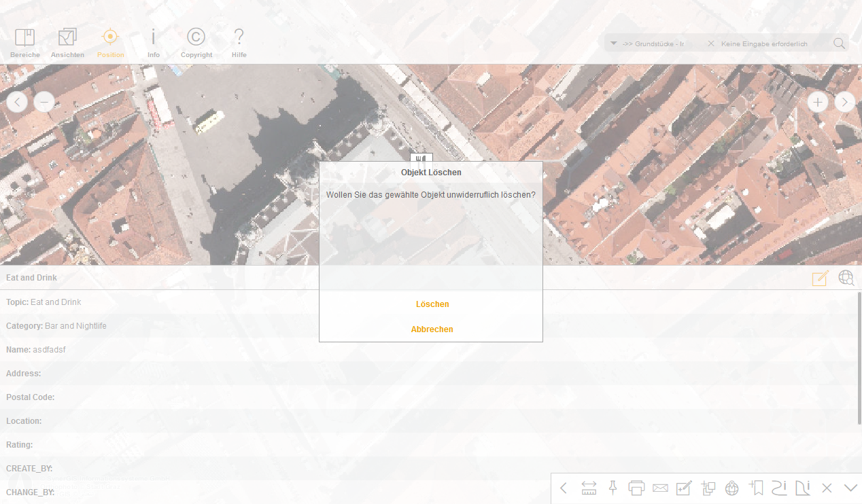
Task: Zoom in the map with plus button
Action: pos(817,102)
